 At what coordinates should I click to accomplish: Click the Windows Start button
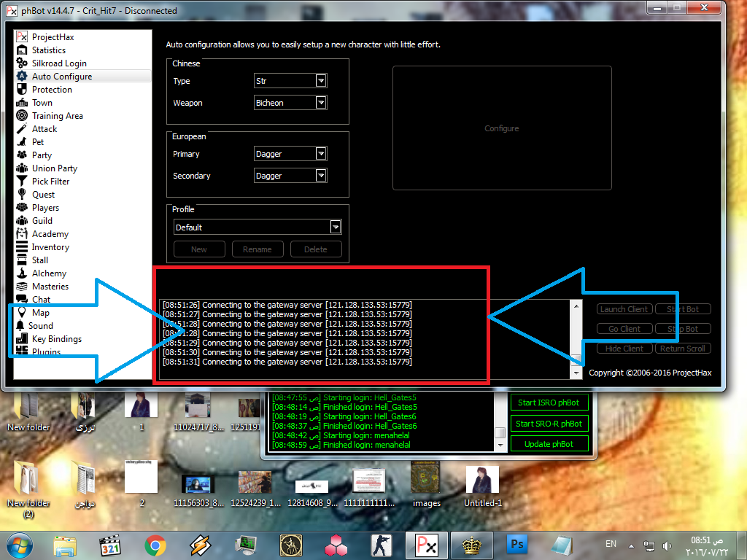pos(20,545)
